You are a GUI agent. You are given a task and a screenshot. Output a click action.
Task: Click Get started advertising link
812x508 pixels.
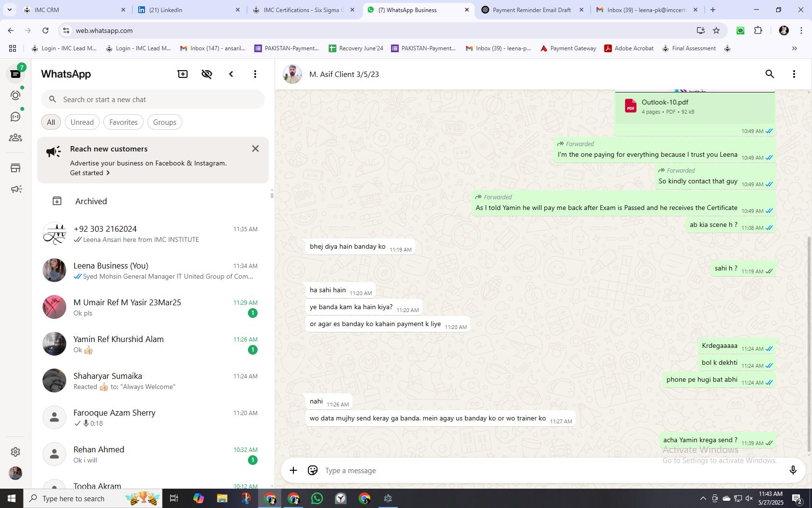pyautogui.click(x=90, y=173)
